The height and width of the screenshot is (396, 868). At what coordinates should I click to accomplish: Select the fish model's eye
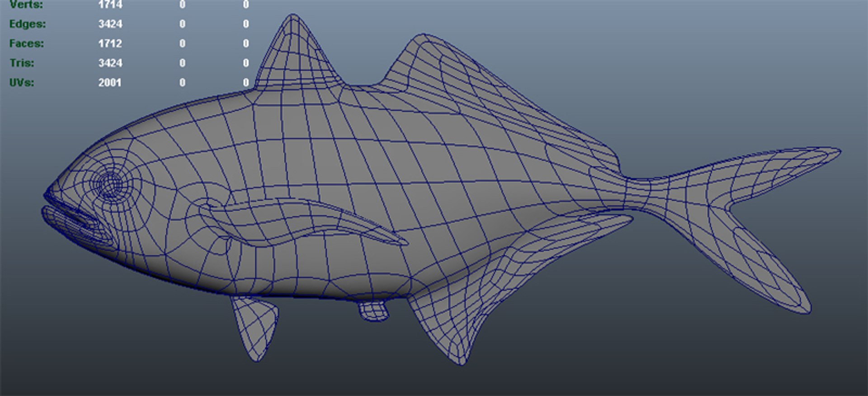[110, 184]
